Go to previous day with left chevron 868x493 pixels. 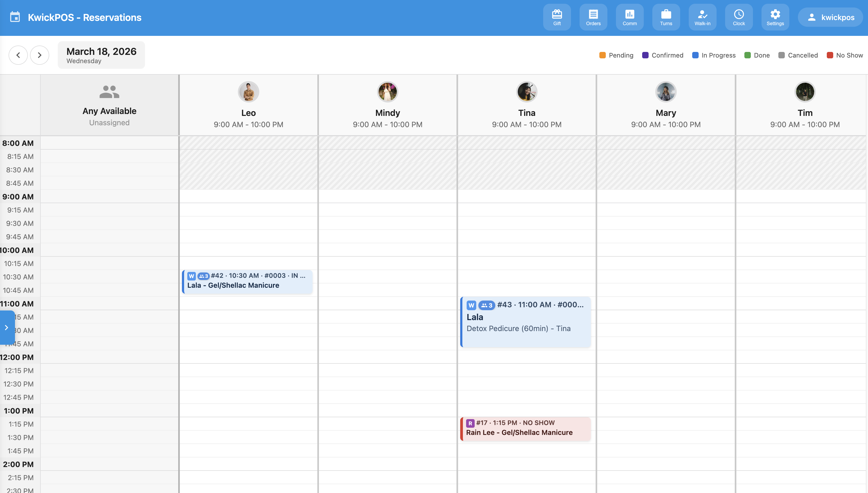pos(18,55)
